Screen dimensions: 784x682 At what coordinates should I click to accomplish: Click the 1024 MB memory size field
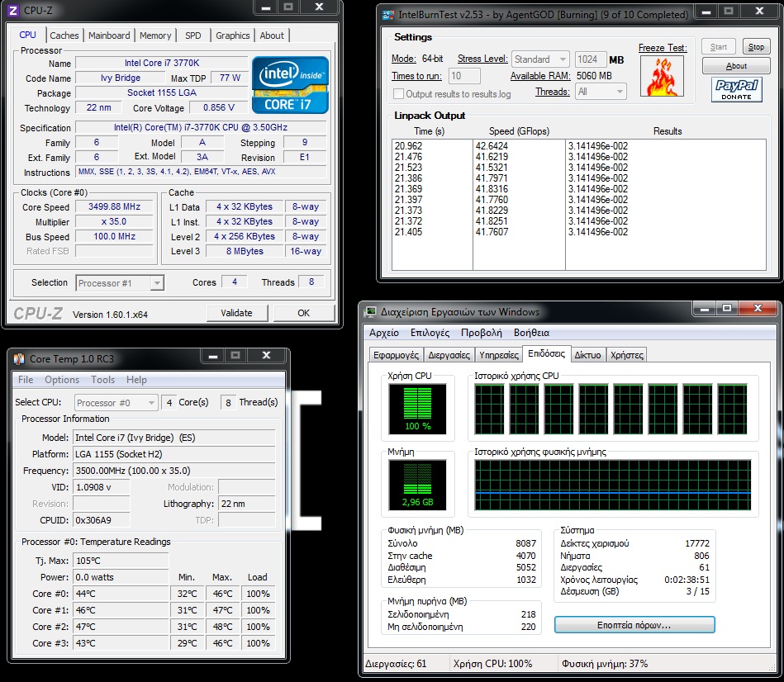click(591, 59)
